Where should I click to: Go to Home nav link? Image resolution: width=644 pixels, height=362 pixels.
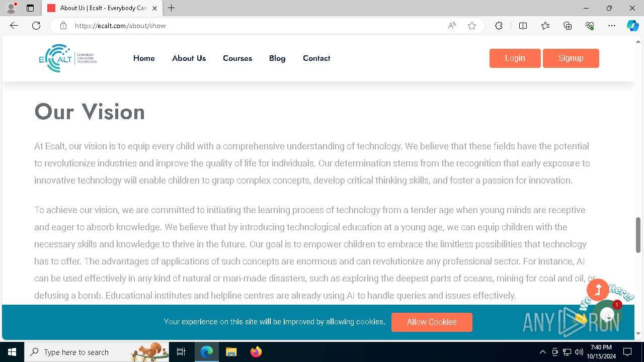pyautogui.click(x=144, y=58)
